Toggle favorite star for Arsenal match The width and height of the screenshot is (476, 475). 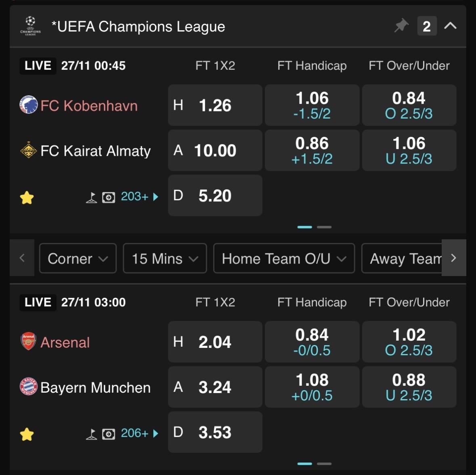pyautogui.click(x=27, y=435)
